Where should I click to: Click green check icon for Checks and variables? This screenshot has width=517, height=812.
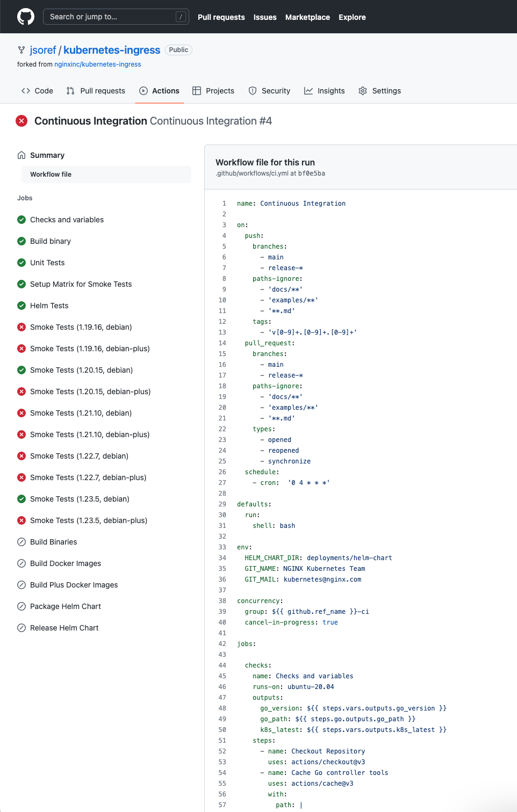click(x=21, y=220)
